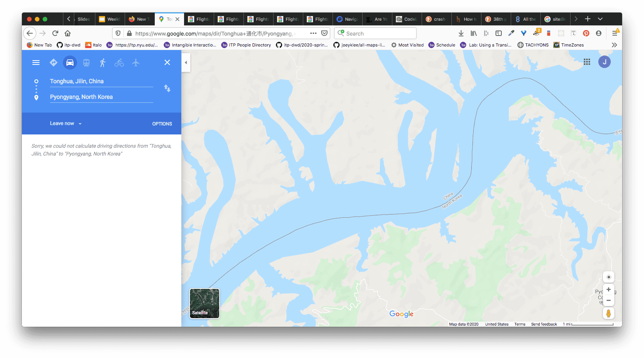644x358 pixels.
Task: Select the Transit travel mode icon
Action: click(86, 63)
